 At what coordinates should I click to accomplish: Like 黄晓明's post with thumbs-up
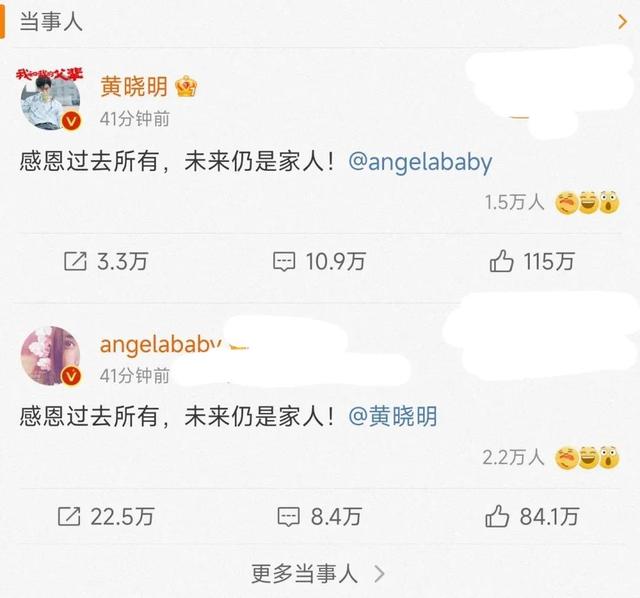click(x=501, y=261)
